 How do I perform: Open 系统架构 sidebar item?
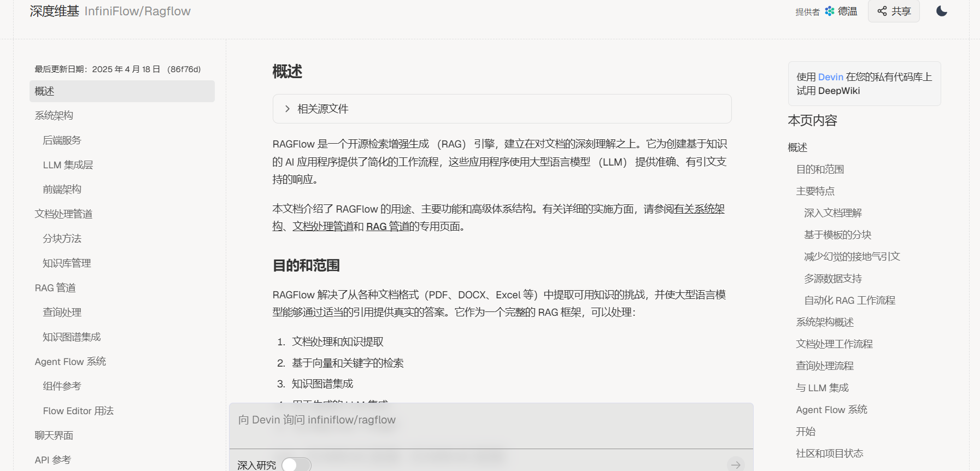(54, 115)
